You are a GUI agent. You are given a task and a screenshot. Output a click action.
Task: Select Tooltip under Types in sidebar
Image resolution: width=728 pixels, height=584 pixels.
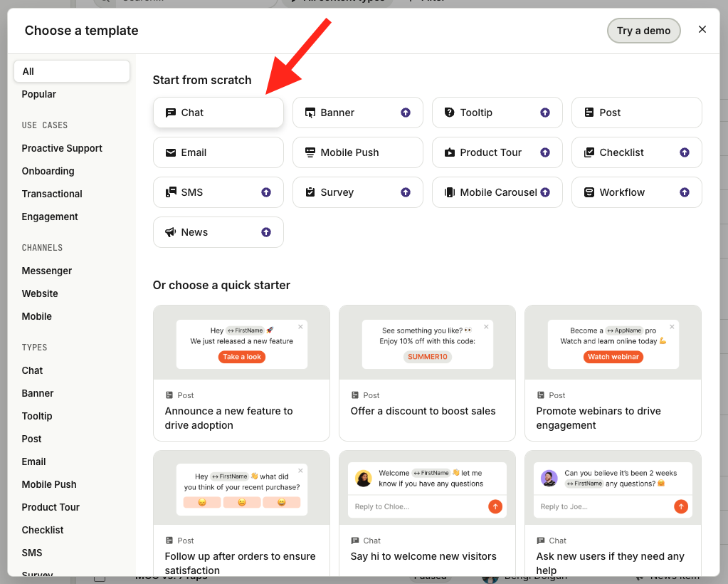37,416
